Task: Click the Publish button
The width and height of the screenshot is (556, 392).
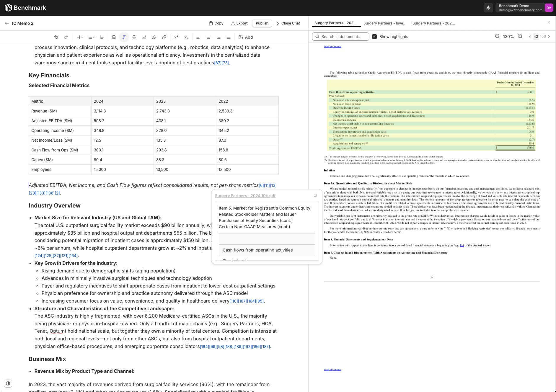Action: click(x=262, y=23)
